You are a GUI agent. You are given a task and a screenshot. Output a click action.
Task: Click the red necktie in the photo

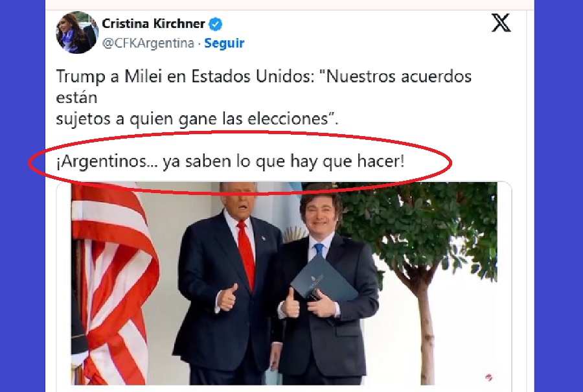pyautogui.click(x=246, y=253)
